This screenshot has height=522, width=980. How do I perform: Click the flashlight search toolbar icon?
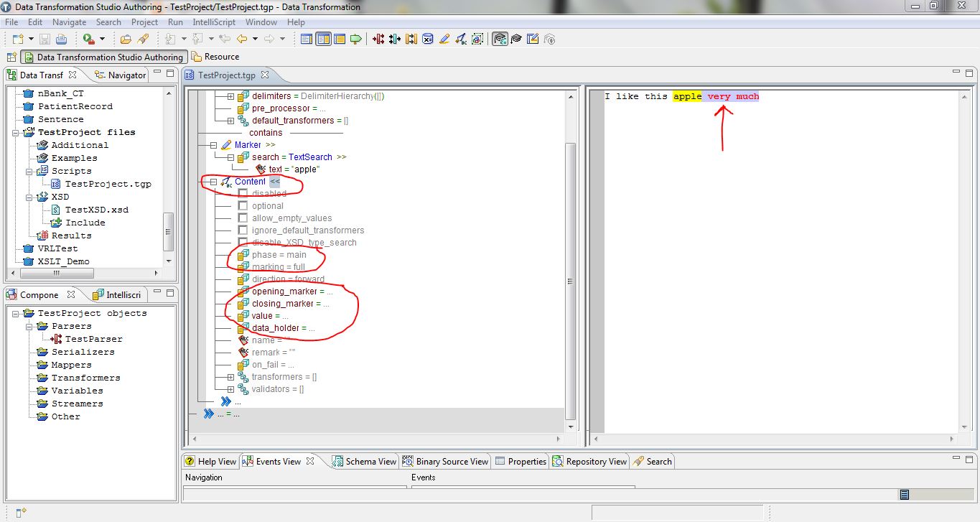click(x=142, y=39)
